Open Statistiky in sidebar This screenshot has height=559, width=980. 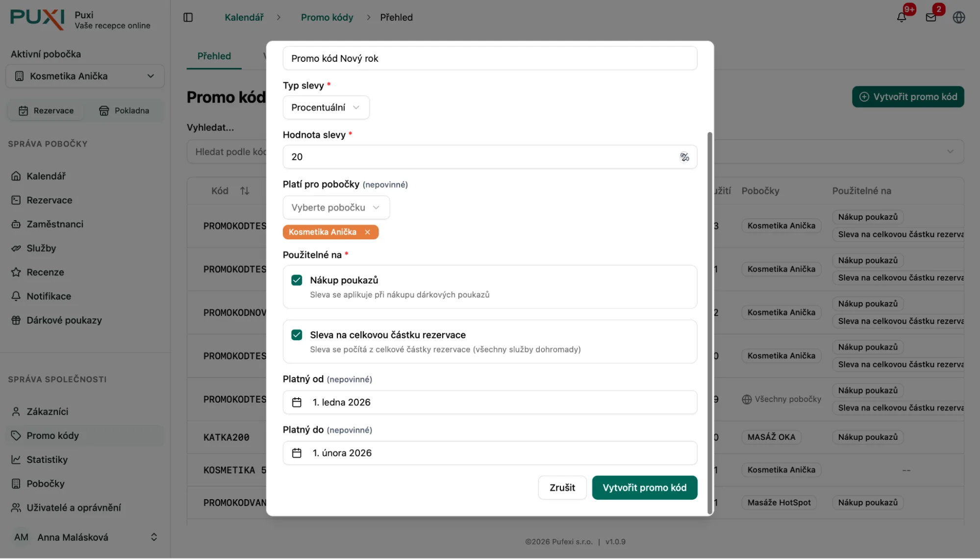(47, 459)
